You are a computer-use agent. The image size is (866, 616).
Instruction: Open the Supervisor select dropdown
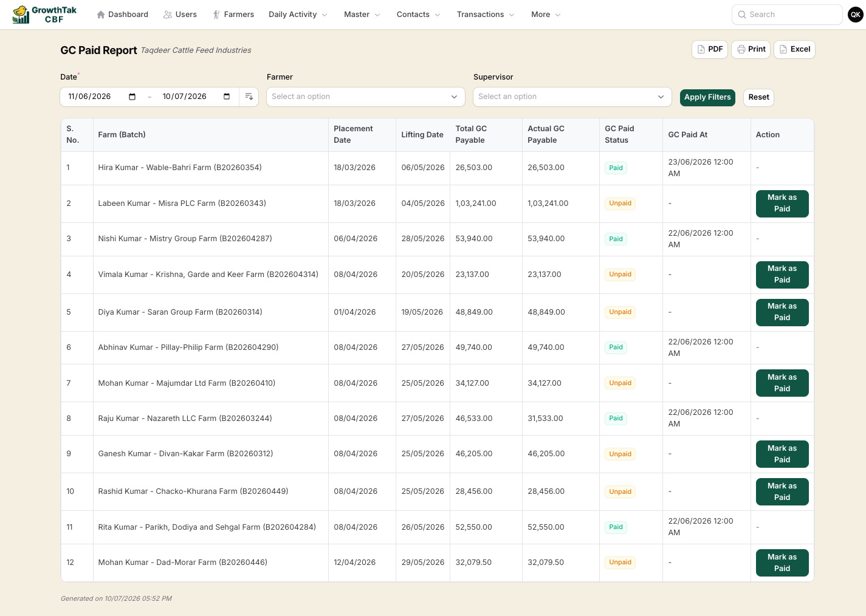tap(572, 97)
